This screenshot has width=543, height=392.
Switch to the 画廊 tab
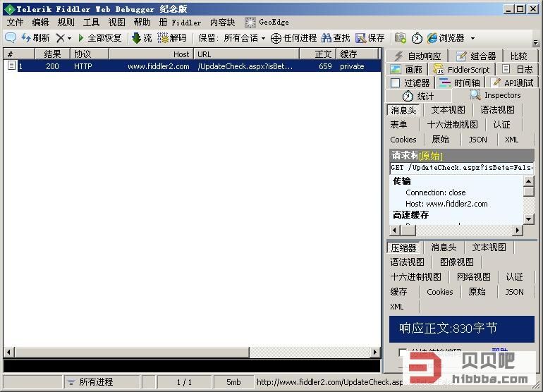coord(406,70)
